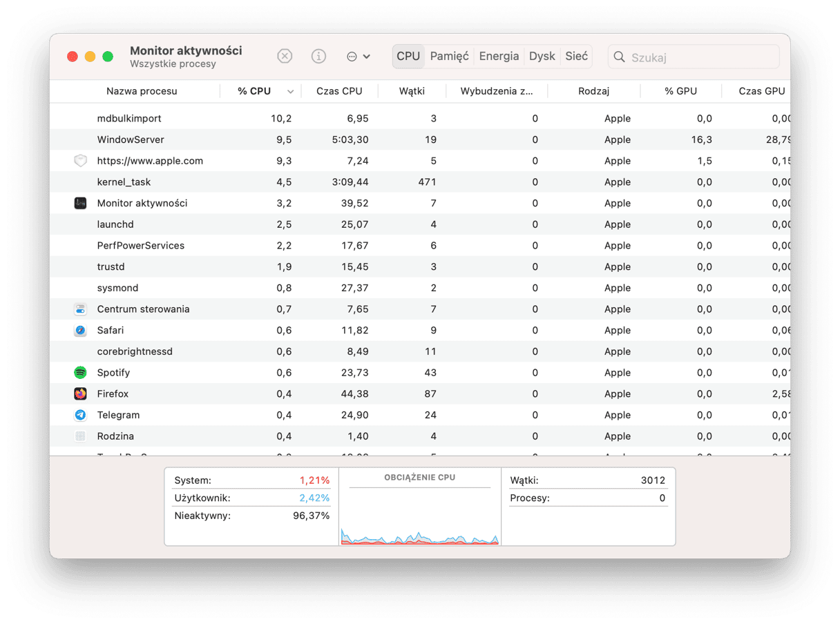Click the stop process (X) toolbar icon
840x624 pixels.
pos(285,57)
